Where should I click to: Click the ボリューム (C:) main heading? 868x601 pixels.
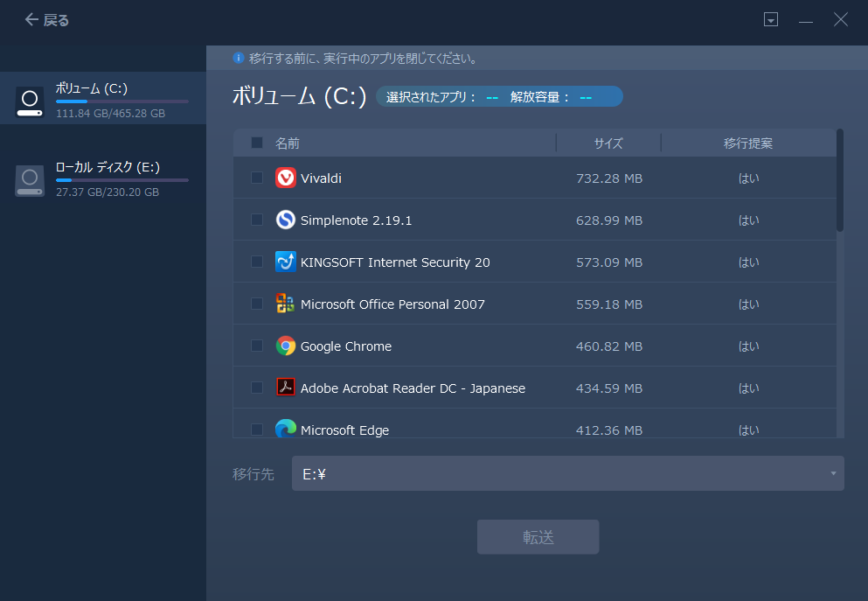(x=300, y=96)
